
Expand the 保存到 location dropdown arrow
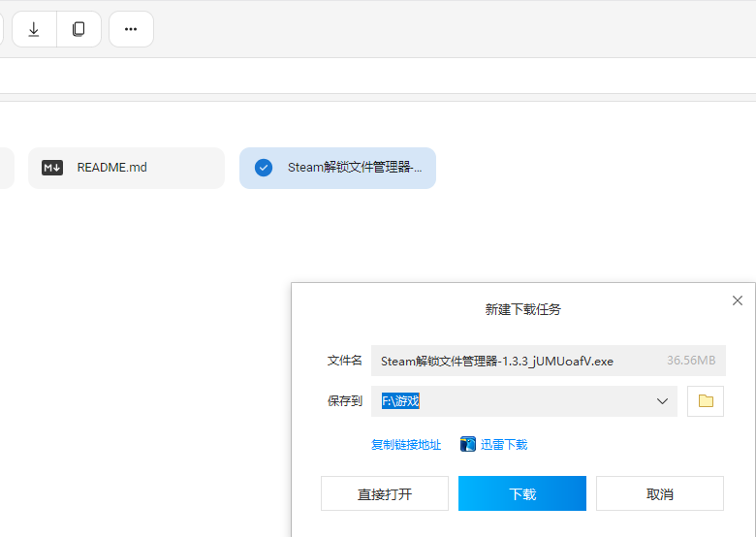663,401
